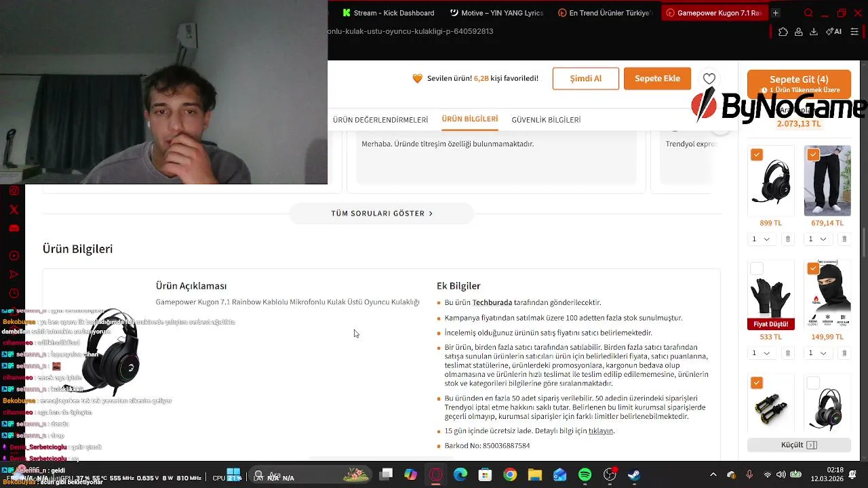The width and height of the screenshot is (868, 488).
Task: Click the browser address bar URL
Action: [410, 32]
